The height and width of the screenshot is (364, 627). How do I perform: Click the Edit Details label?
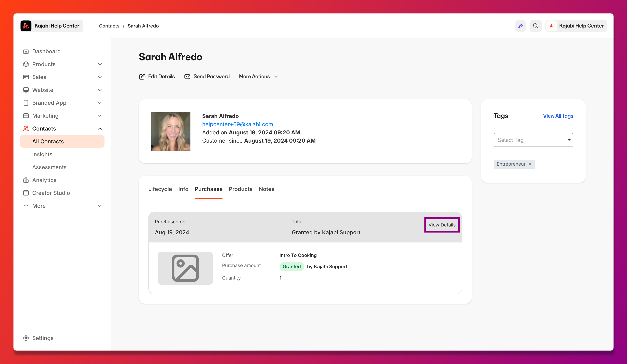(161, 76)
